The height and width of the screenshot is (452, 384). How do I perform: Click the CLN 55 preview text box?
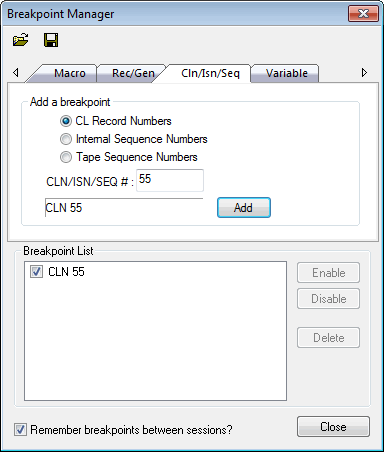tap(124, 208)
